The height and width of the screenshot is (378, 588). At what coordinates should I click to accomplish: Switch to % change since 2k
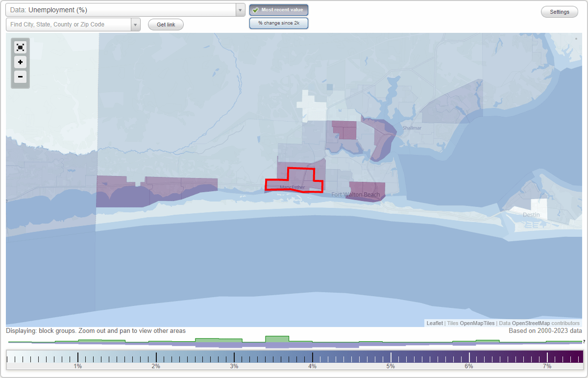click(279, 23)
